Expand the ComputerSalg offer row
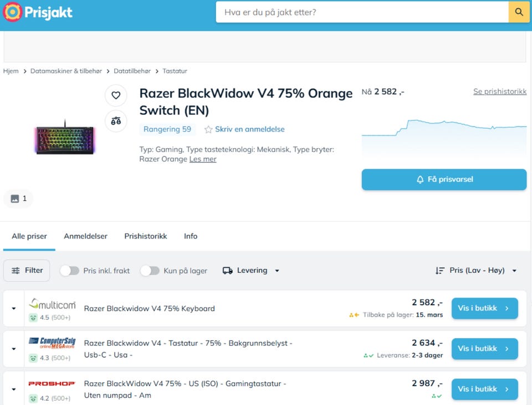The height and width of the screenshot is (405, 532). [x=14, y=349]
